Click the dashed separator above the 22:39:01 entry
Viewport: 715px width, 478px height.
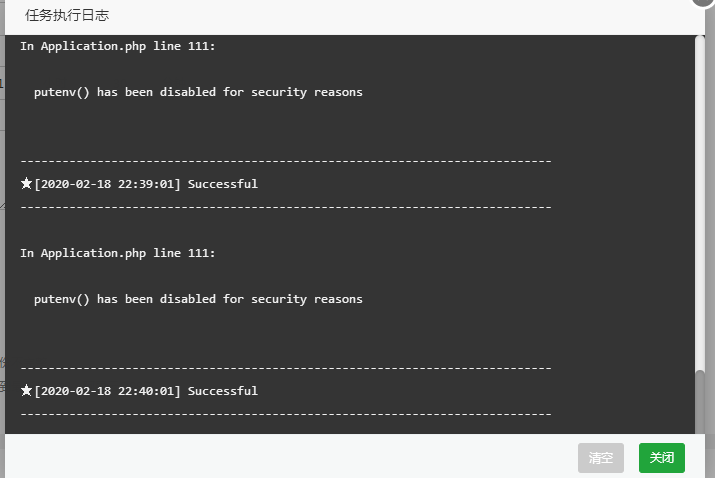coord(285,161)
